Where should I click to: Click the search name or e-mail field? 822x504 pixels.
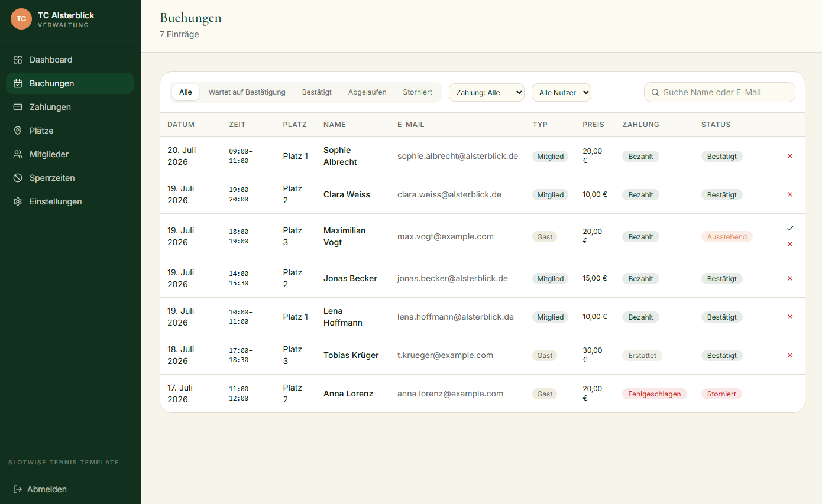point(719,92)
